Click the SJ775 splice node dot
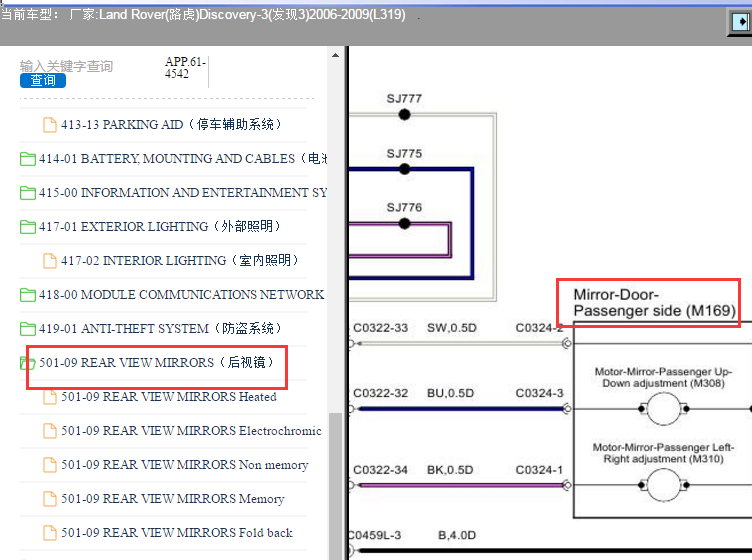752x560 pixels. pyautogui.click(x=405, y=169)
